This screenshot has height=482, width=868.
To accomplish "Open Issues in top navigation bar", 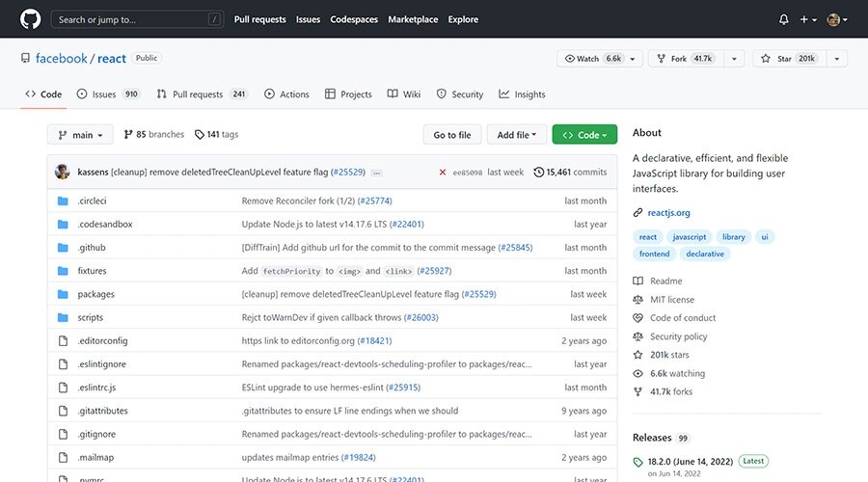I will (308, 19).
